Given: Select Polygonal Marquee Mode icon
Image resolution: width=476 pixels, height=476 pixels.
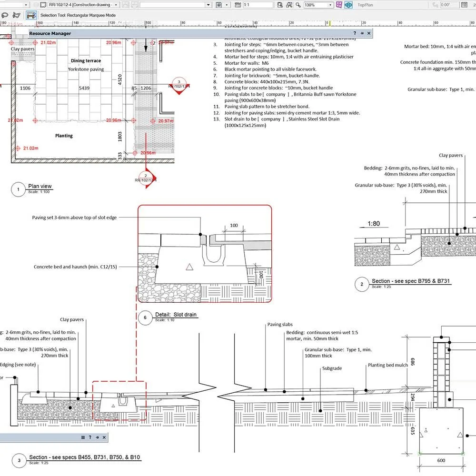Looking at the screenshot, I should [x=16, y=15].
